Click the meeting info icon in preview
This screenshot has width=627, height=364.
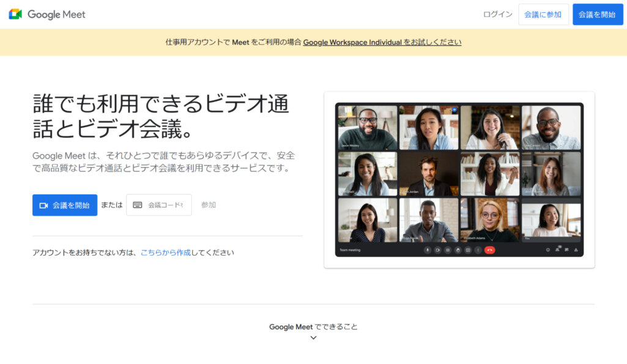[547, 250]
